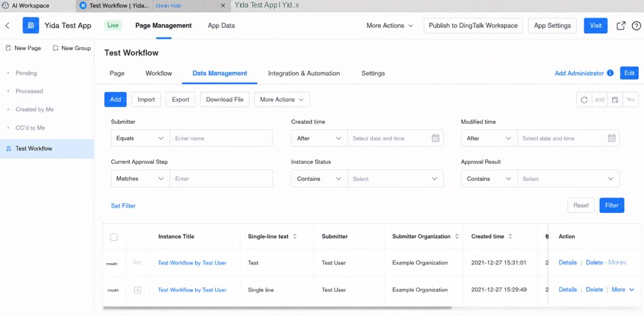Open the Set Filter link
Image resolution: width=644 pixels, height=316 pixels.
123,206
